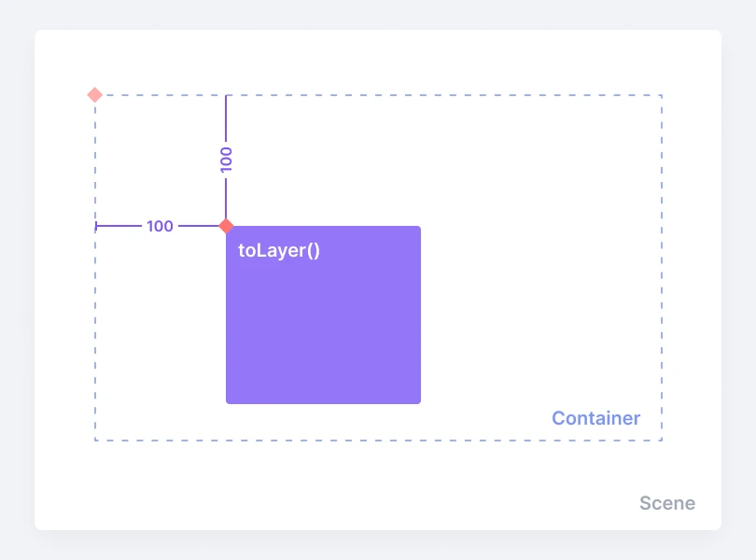Click the light pink diamond at container corner
This screenshot has height=560, width=756.
[x=94, y=94]
